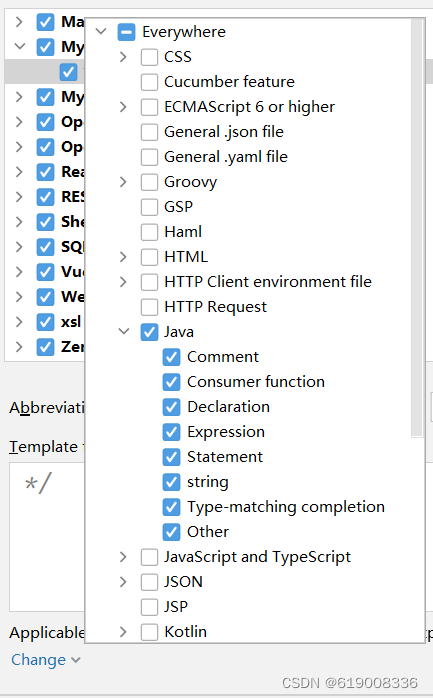Image resolution: width=433 pixels, height=698 pixels.
Task: Expand JavaScript and TypeScript node
Action: click(123, 557)
